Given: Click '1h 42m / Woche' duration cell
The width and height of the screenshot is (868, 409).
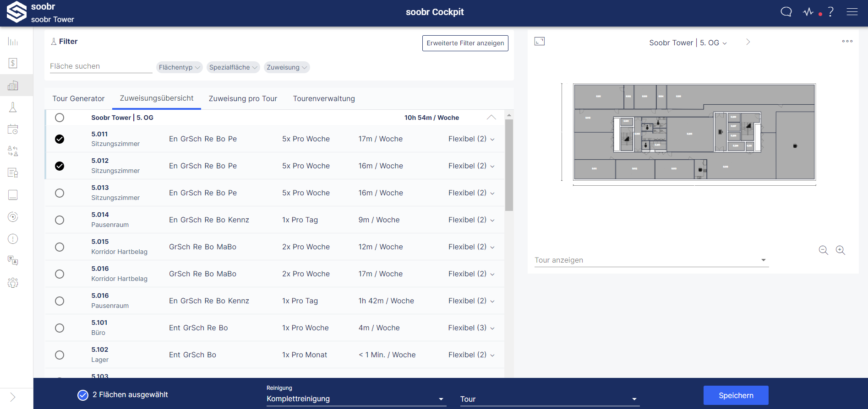Looking at the screenshot, I should click(x=386, y=301).
